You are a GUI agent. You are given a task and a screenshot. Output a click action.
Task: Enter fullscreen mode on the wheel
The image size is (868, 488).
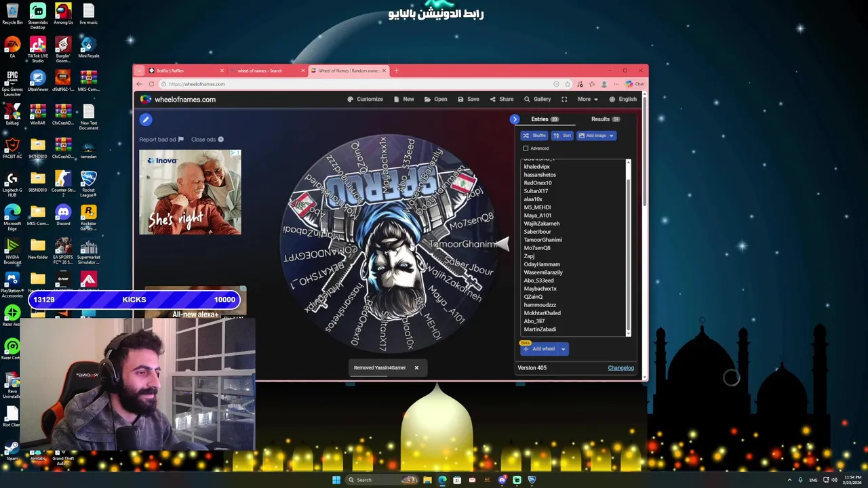click(564, 99)
